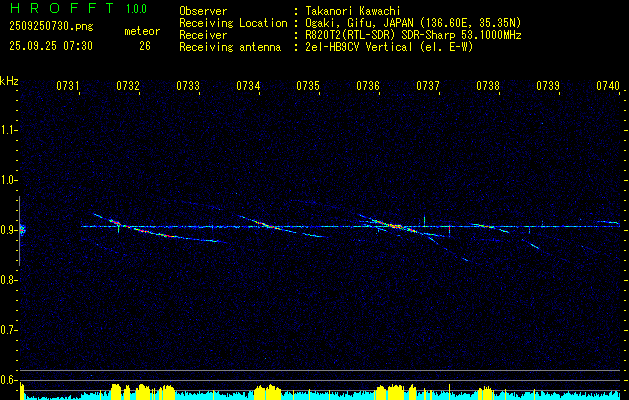Click observer name Takanori Kawachi
Viewport: 629px width, 400px height.
pos(353,11)
